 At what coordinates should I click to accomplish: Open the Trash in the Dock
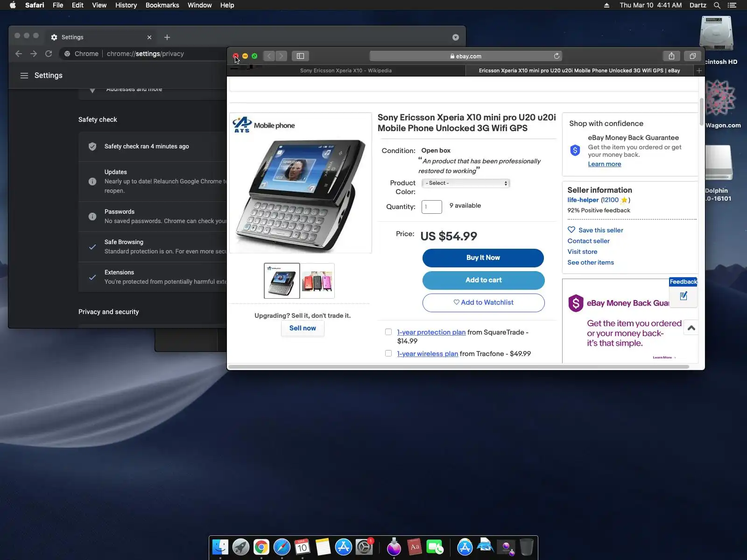[527, 547]
